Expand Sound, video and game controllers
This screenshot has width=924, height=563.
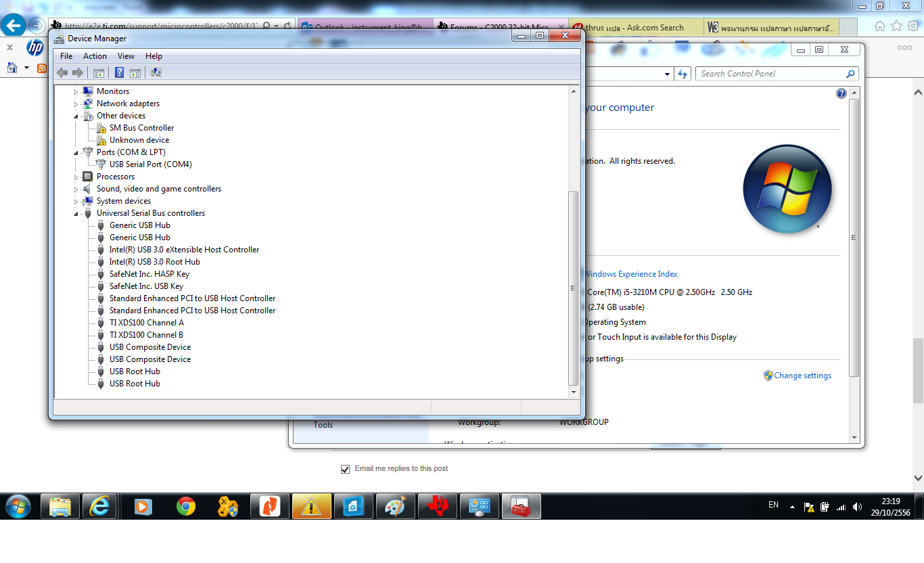click(76, 189)
